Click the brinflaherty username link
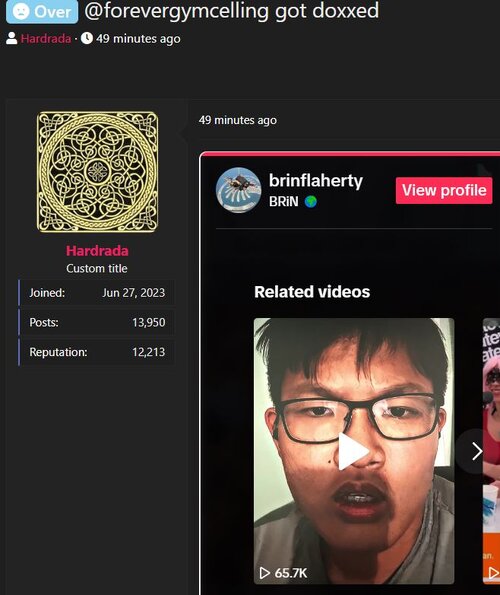Image resolution: width=500 pixels, height=595 pixels. [x=316, y=181]
